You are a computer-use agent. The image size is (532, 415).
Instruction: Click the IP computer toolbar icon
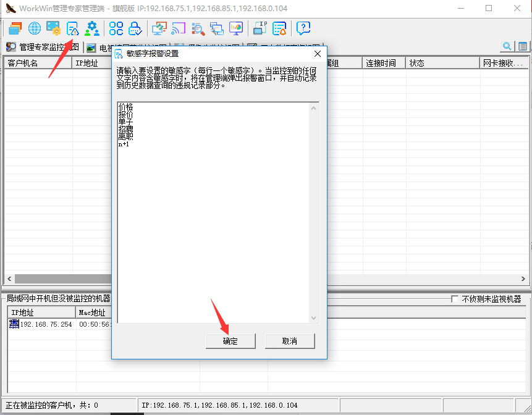(x=260, y=28)
